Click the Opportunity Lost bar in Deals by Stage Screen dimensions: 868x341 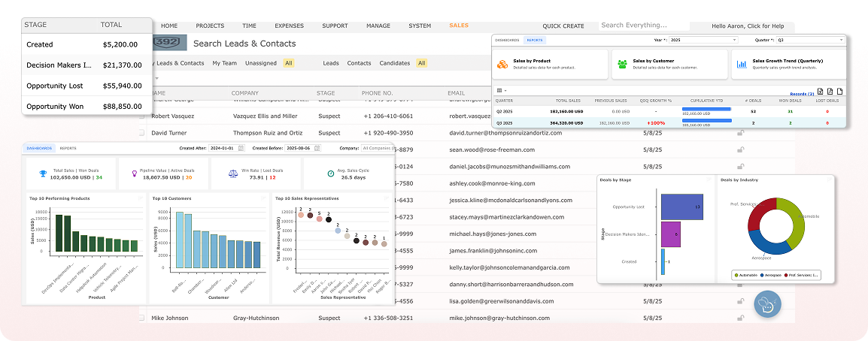coord(682,207)
